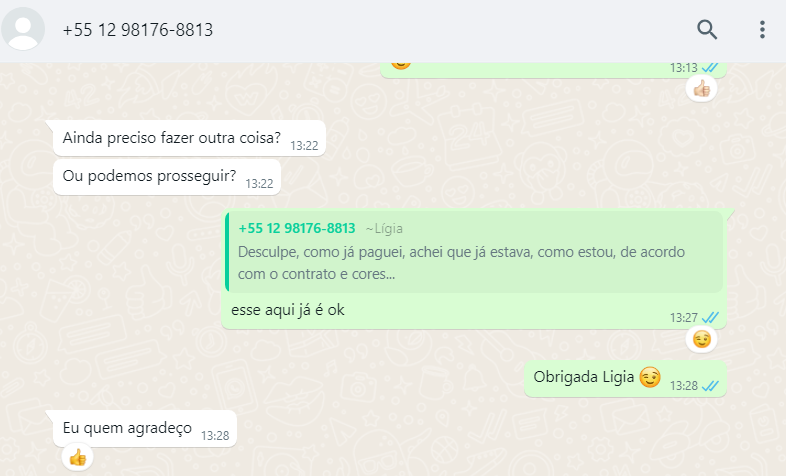
Task: Click the partially visible message sent at 13:13
Action: [x=553, y=70]
